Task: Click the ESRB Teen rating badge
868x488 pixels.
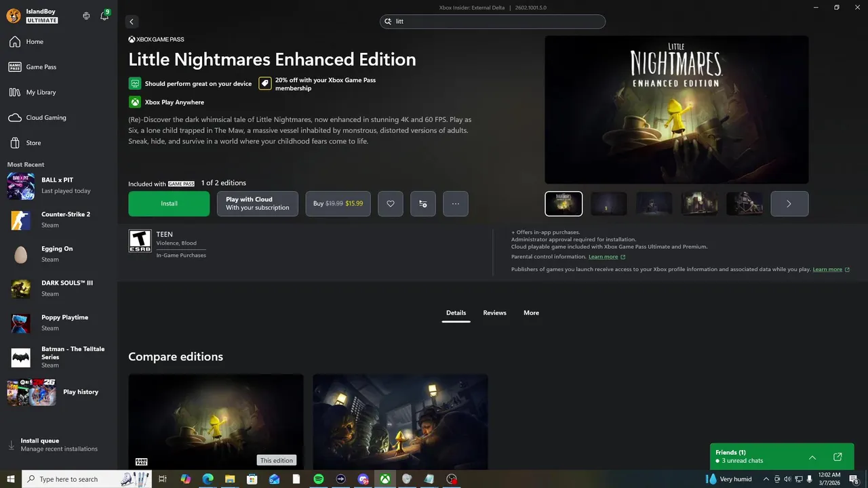Action: click(140, 241)
